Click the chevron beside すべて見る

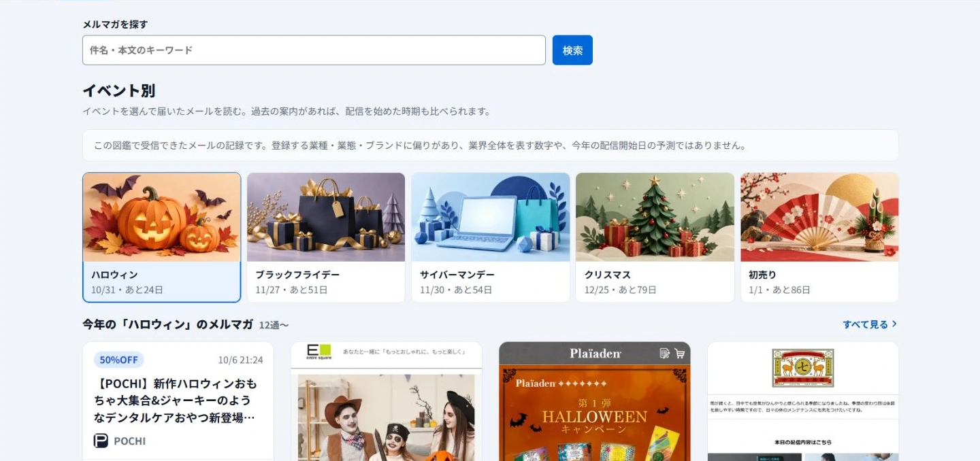click(894, 324)
